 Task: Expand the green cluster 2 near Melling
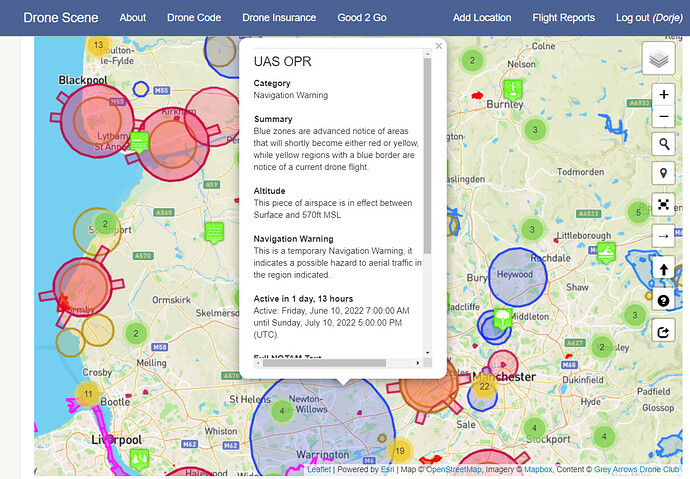click(136, 333)
